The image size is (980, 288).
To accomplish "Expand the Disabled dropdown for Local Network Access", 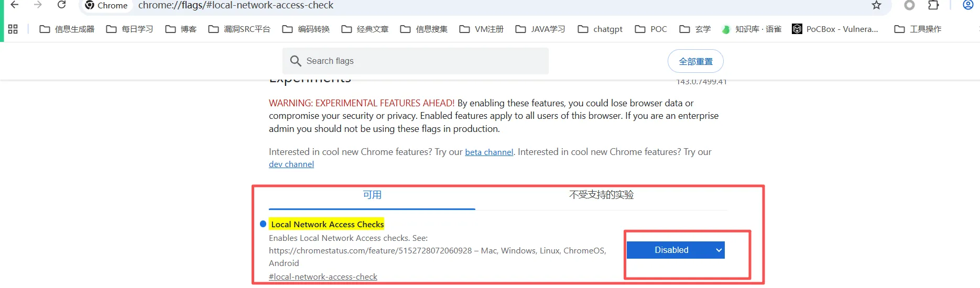I will tap(676, 250).
